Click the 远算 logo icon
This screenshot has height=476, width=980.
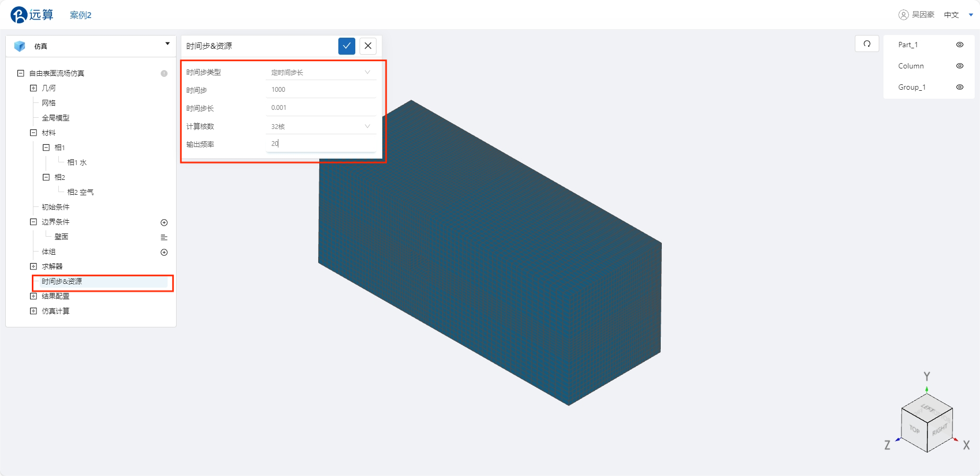click(x=19, y=15)
